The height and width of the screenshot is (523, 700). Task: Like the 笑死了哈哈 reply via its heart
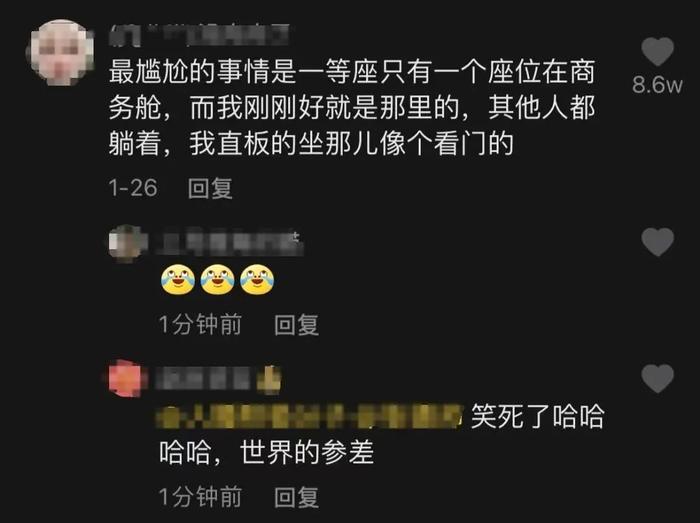(657, 378)
